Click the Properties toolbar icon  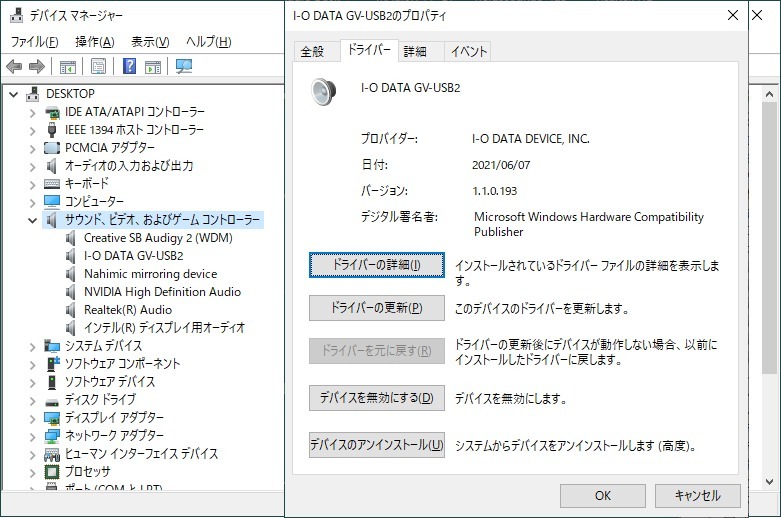click(x=99, y=66)
